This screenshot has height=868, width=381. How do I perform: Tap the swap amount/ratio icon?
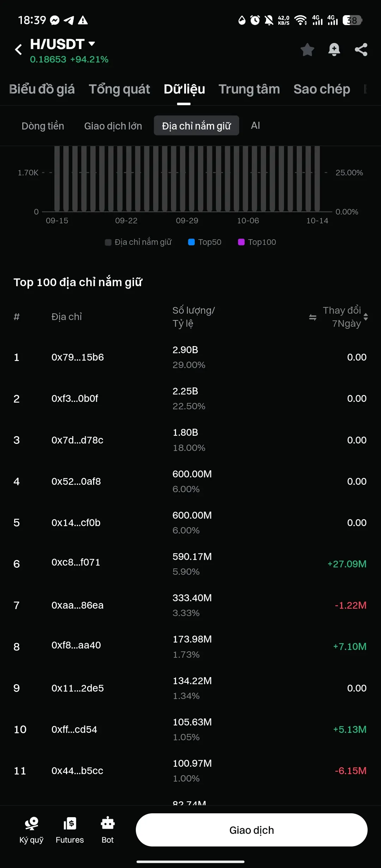pos(313,317)
